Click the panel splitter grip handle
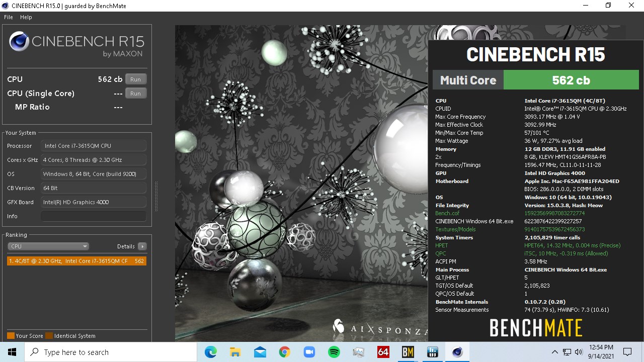Screen dimensions: 644x362 click(x=156, y=197)
